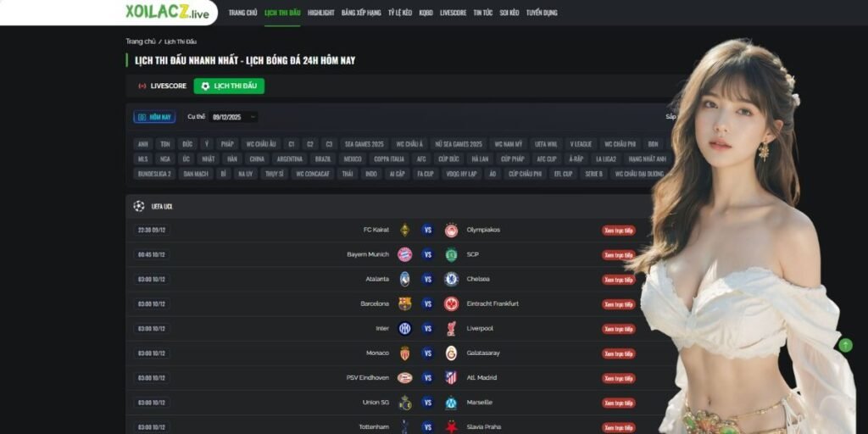The height and width of the screenshot is (434, 868).
Task: Open the HIGHLIGHT menu item
Action: pyautogui.click(x=321, y=12)
